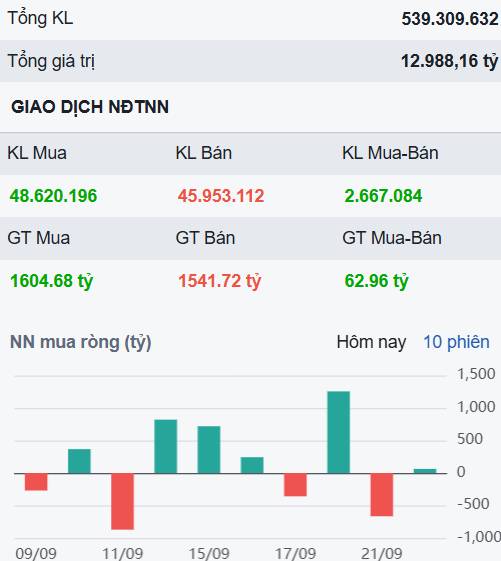Viewport: 501px width, 561px height.
Task: Click the GT Mua value 1604.68 tỷ
Action: [52, 281]
